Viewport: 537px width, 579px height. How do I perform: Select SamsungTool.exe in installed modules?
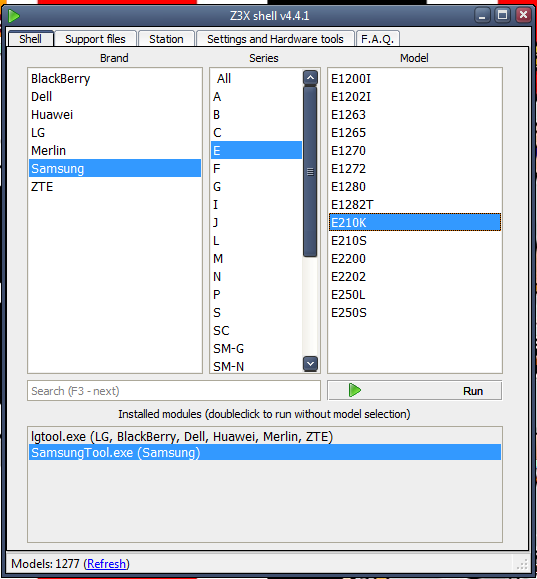pyautogui.click(x=265, y=452)
